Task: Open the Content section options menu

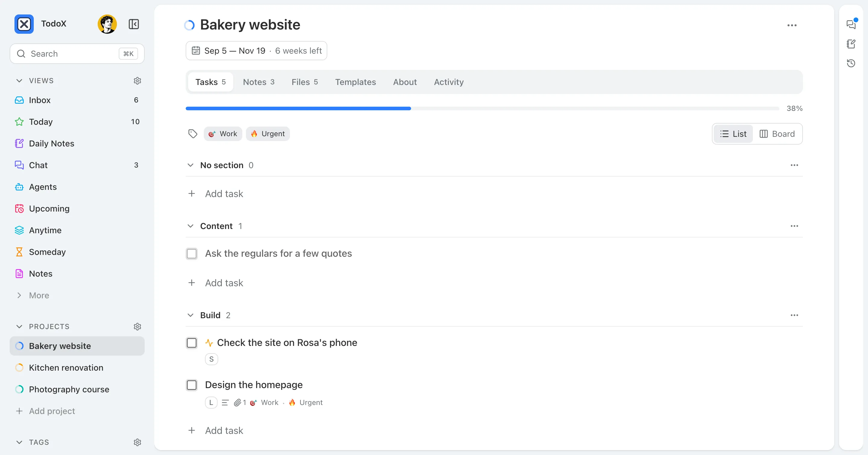Action: (x=794, y=226)
